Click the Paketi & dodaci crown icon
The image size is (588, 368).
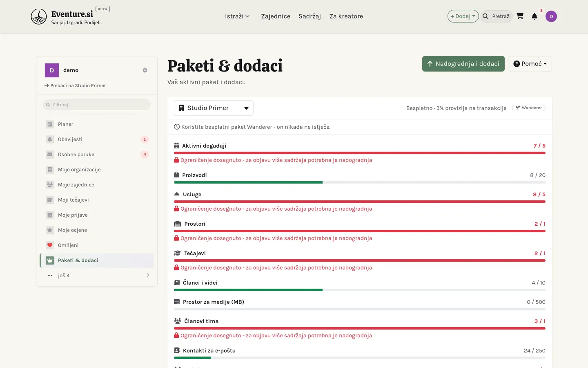click(x=50, y=260)
